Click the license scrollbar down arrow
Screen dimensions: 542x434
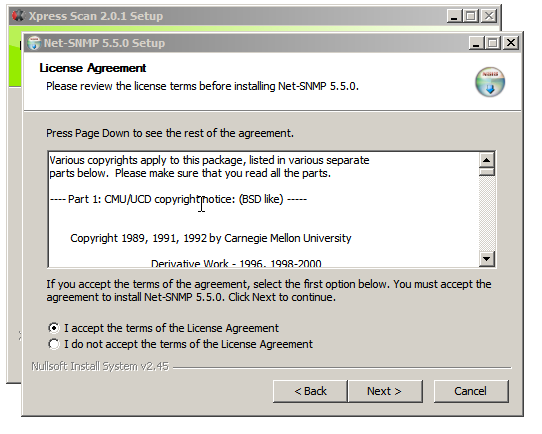(x=487, y=258)
